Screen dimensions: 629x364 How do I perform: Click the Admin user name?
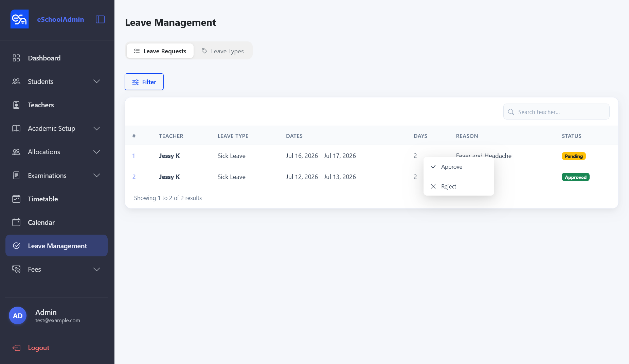click(46, 312)
